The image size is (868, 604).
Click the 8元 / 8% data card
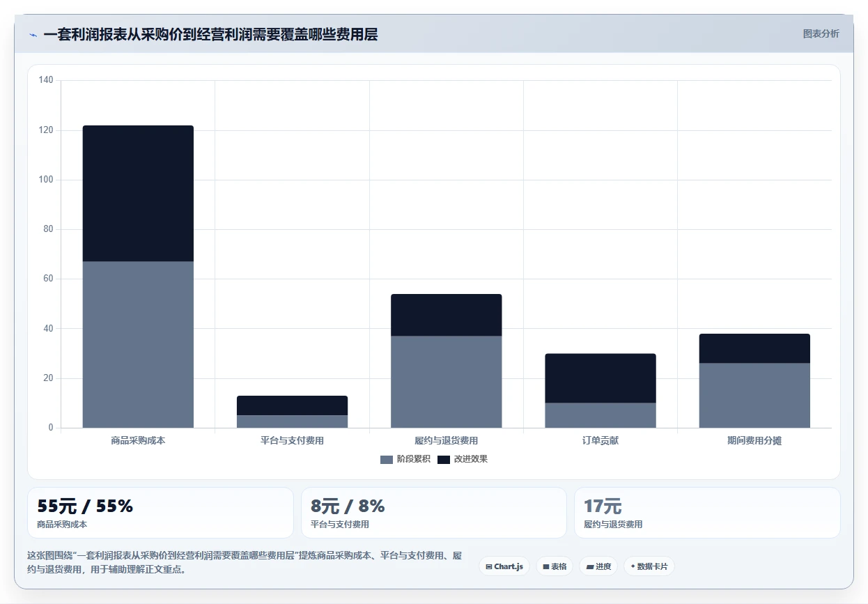click(x=433, y=513)
